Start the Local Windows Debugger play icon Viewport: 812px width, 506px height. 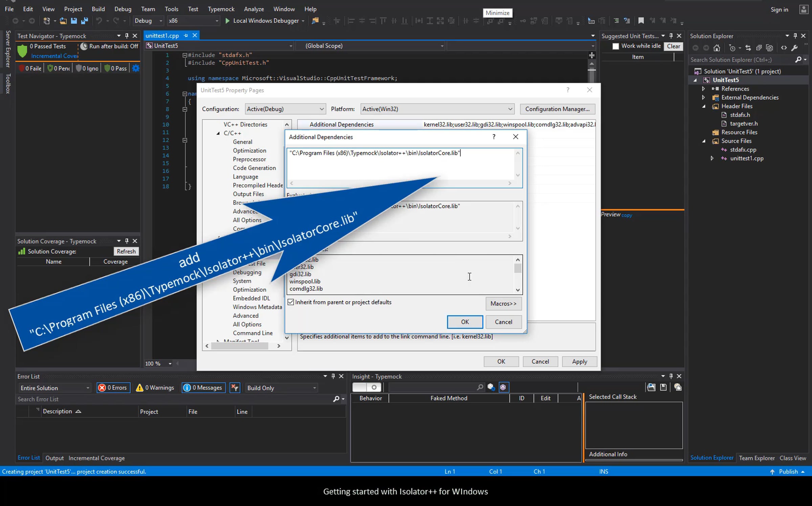pos(227,21)
